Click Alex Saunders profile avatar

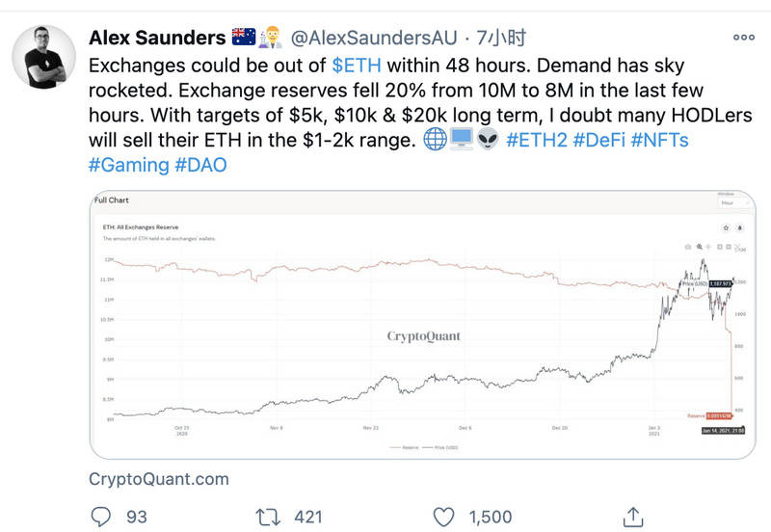[43, 57]
